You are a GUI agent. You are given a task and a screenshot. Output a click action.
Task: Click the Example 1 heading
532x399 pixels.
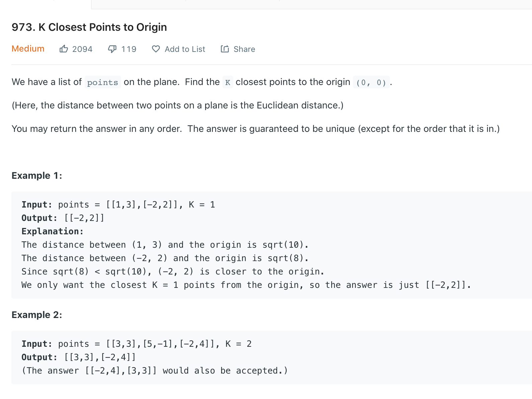click(37, 175)
